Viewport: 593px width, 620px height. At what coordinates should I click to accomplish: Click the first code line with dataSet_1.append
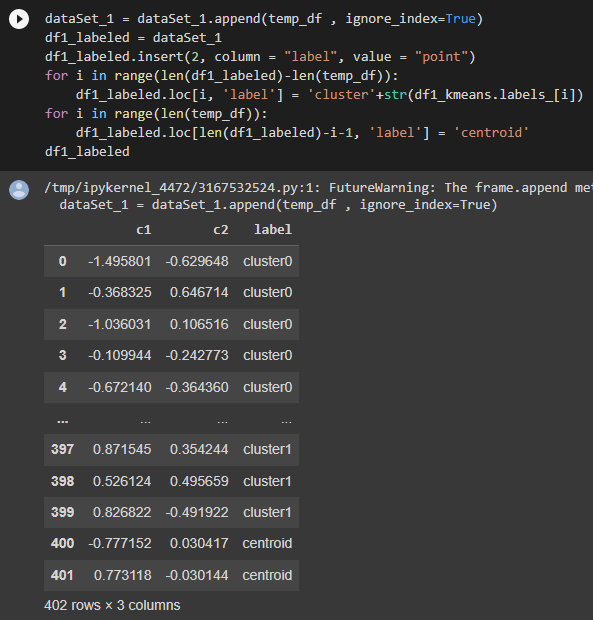point(264,19)
